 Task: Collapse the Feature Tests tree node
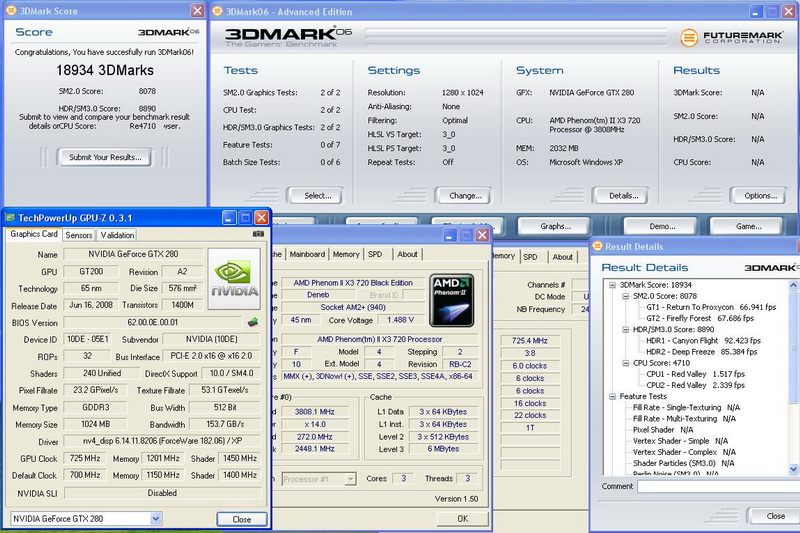pos(612,396)
